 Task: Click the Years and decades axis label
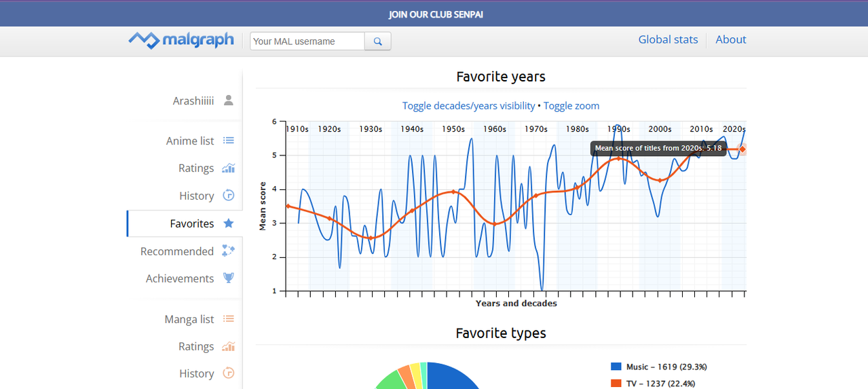(516, 303)
